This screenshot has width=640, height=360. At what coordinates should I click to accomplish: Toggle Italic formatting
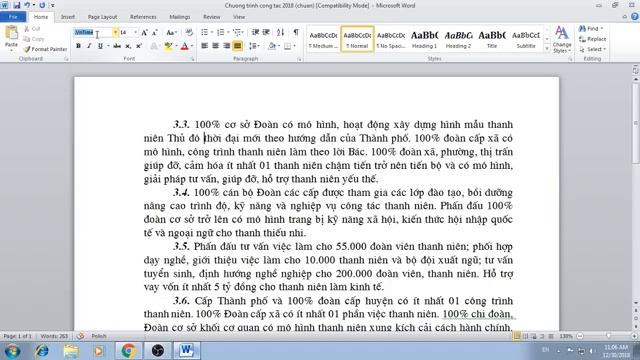tap(89, 46)
